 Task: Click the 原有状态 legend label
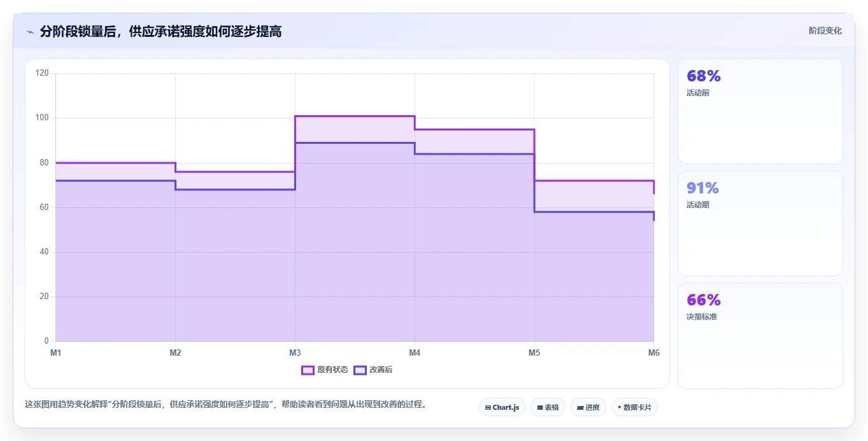[332, 370]
